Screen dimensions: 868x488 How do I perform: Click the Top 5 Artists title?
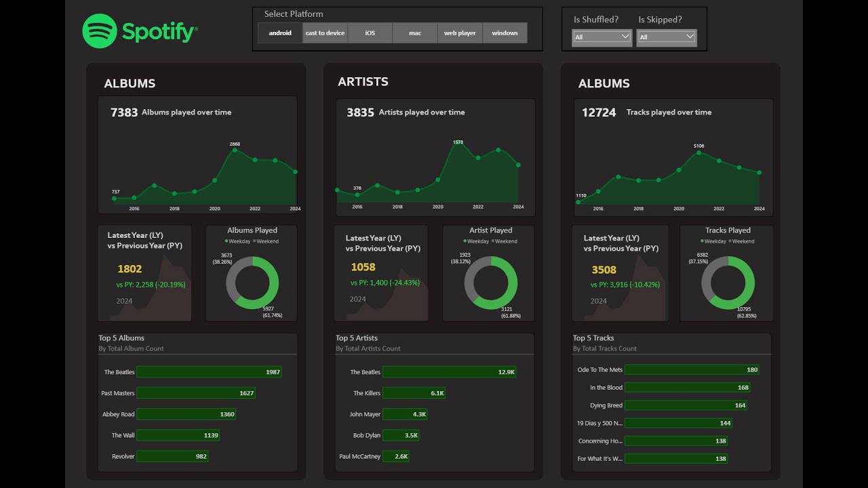coord(357,338)
